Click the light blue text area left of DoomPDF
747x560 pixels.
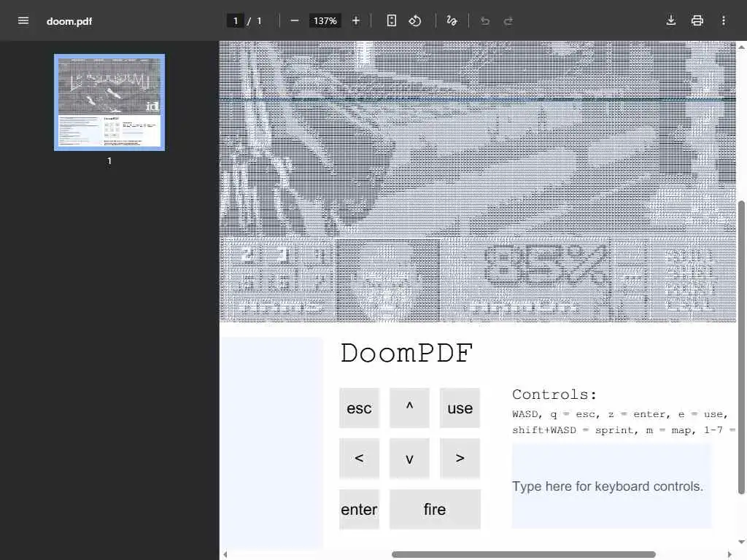(271, 443)
